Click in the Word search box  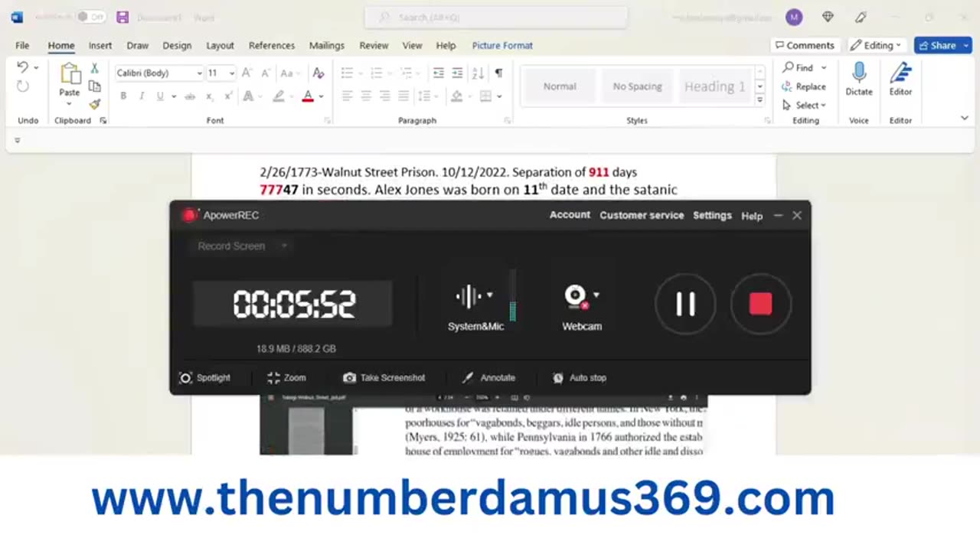(495, 17)
